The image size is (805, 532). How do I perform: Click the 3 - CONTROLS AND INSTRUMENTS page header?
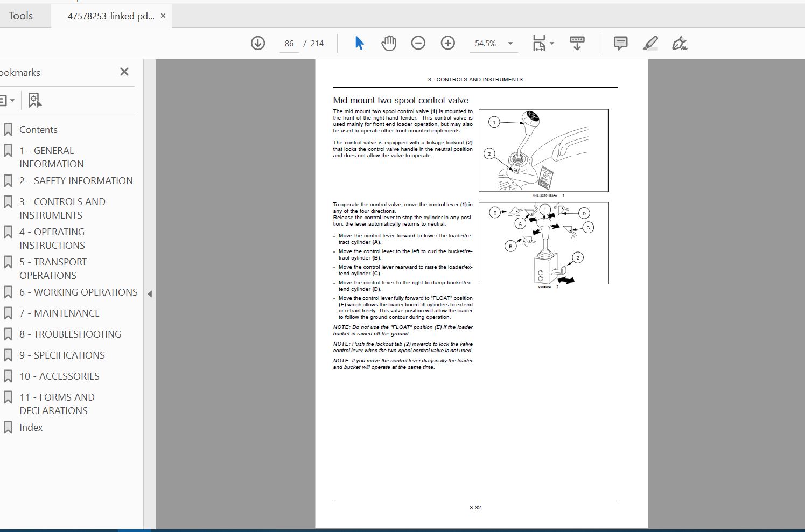tap(475, 79)
